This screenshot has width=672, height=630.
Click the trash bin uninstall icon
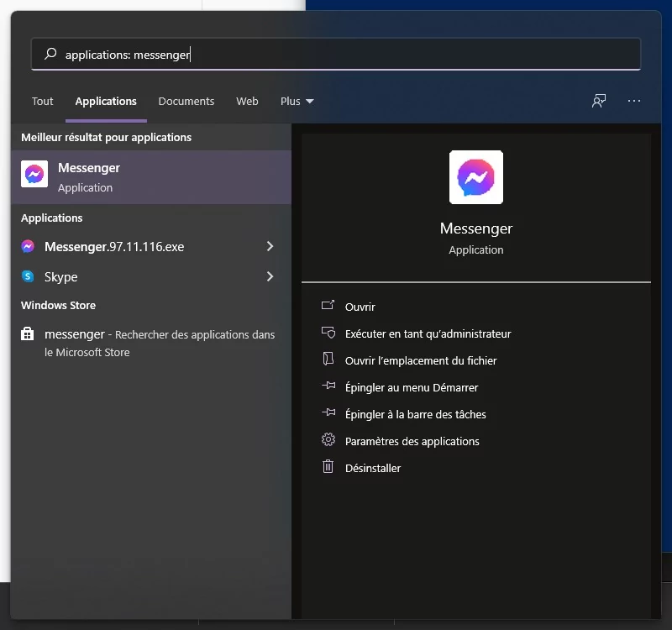pos(328,466)
